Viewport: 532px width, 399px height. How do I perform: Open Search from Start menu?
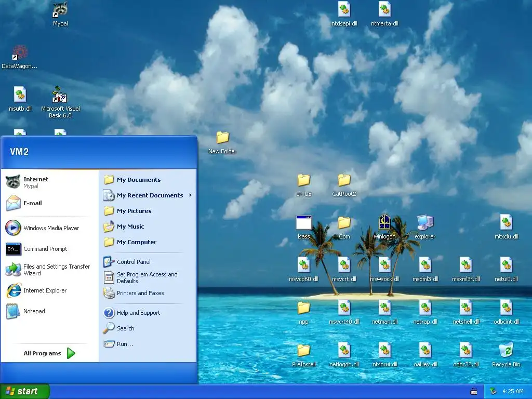148,328
